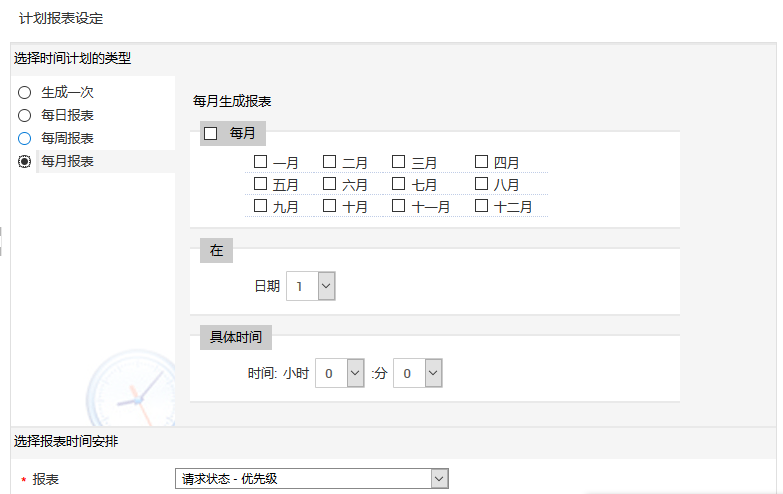
Task: Tick the 七月 checkbox
Action: [x=398, y=184]
